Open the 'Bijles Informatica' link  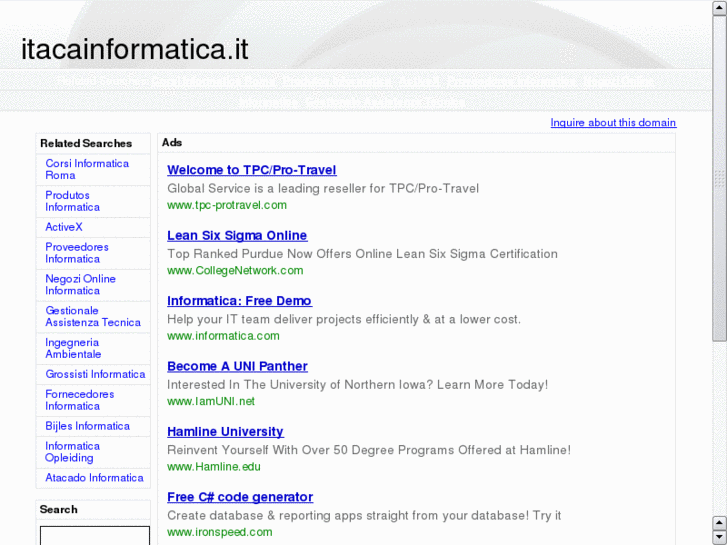(x=87, y=426)
